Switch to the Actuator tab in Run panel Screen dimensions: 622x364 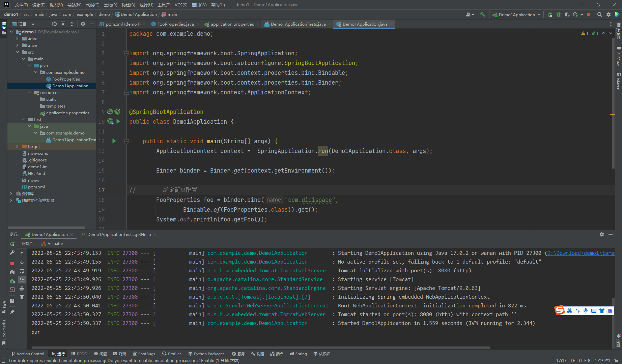coord(52,244)
